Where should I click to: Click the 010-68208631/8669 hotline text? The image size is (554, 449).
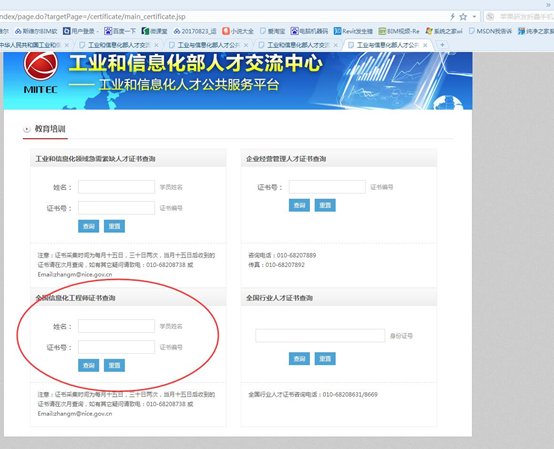tap(350, 394)
